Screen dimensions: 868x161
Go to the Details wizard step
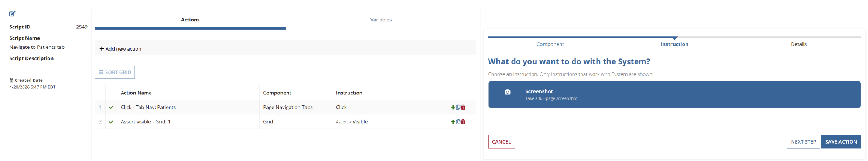[x=799, y=44]
